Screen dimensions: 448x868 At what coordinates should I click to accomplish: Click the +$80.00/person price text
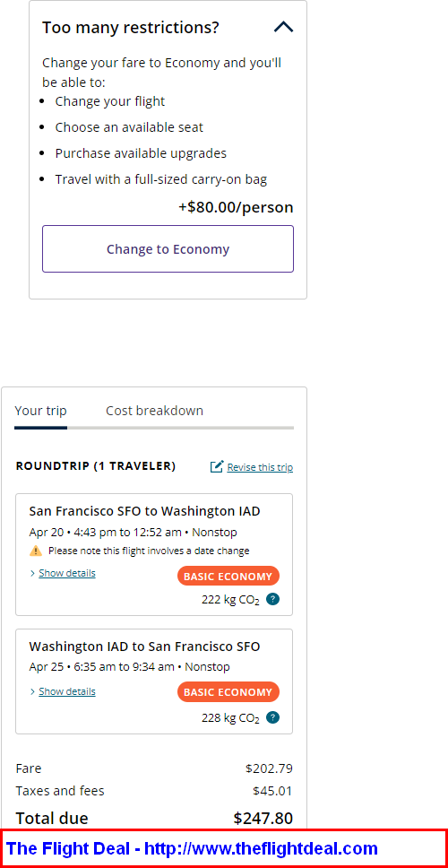pyautogui.click(x=236, y=208)
